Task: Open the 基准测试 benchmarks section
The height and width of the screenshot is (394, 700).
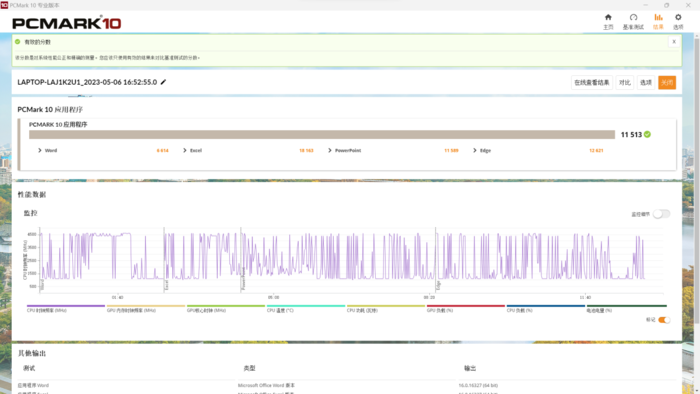Action: pos(633,21)
